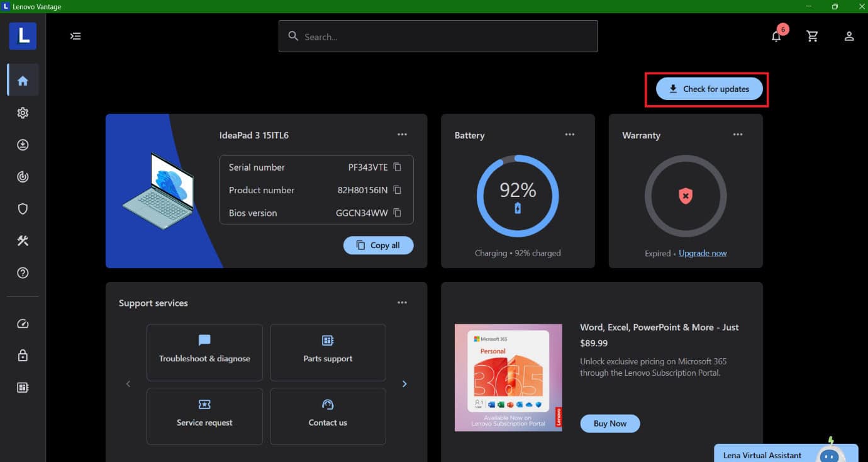Go to the Home sidebar item

point(23,81)
